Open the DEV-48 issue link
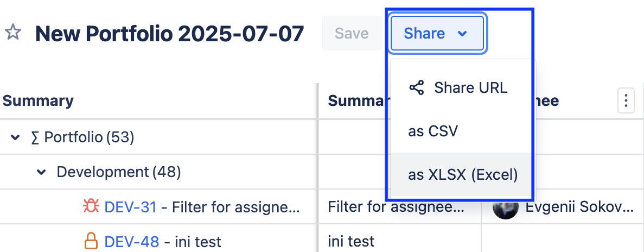 [132, 241]
